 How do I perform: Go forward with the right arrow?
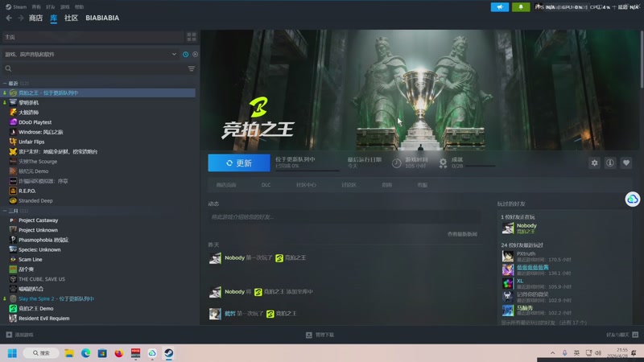[x=21, y=18]
